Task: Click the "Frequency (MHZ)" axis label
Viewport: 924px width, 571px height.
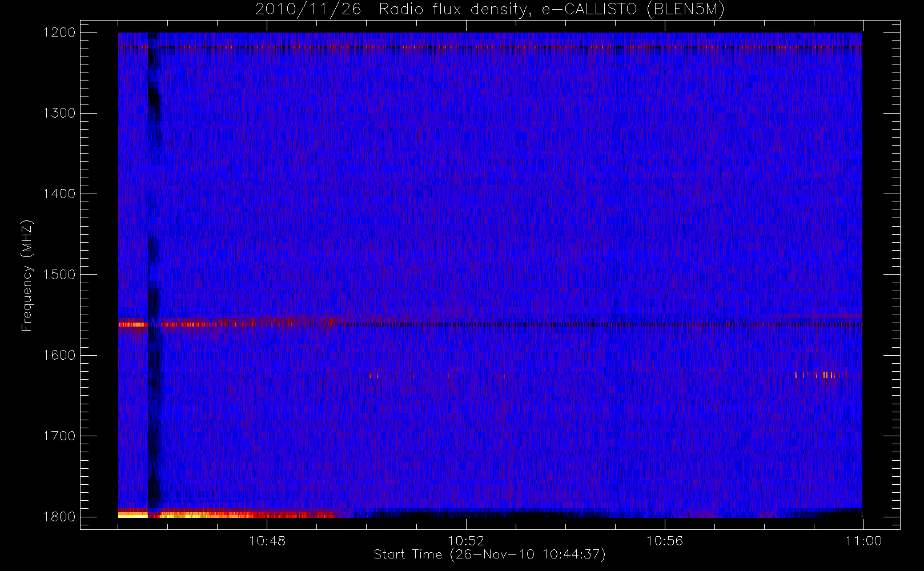Action: coord(27,275)
